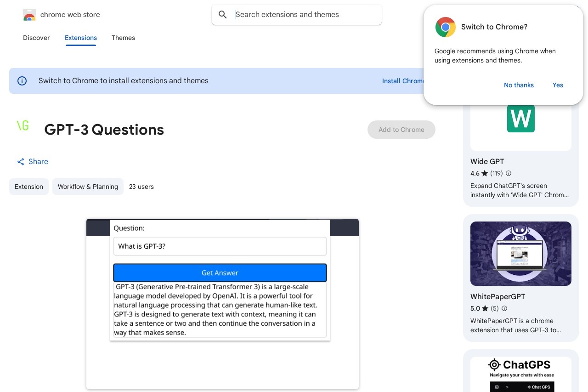This screenshot has width=588, height=392.
Task: Click the Add to Chrome button
Action: [401, 130]
